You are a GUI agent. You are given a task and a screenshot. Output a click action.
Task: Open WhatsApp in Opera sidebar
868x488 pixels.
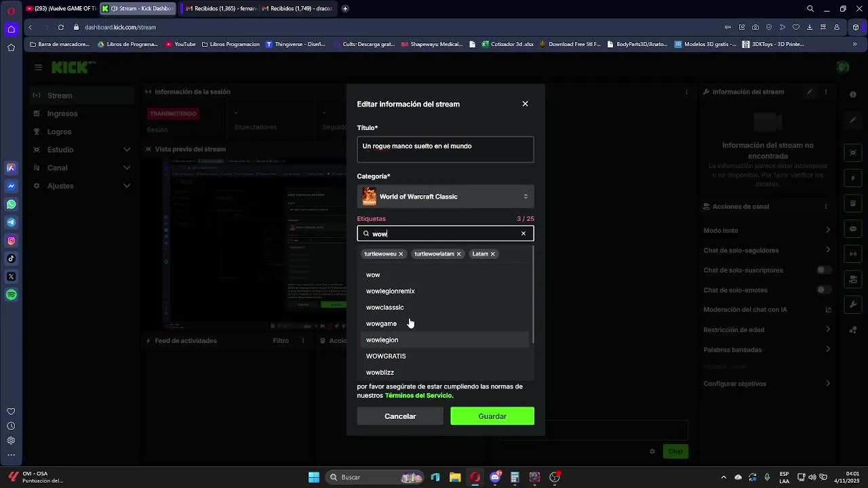[12, 204]
